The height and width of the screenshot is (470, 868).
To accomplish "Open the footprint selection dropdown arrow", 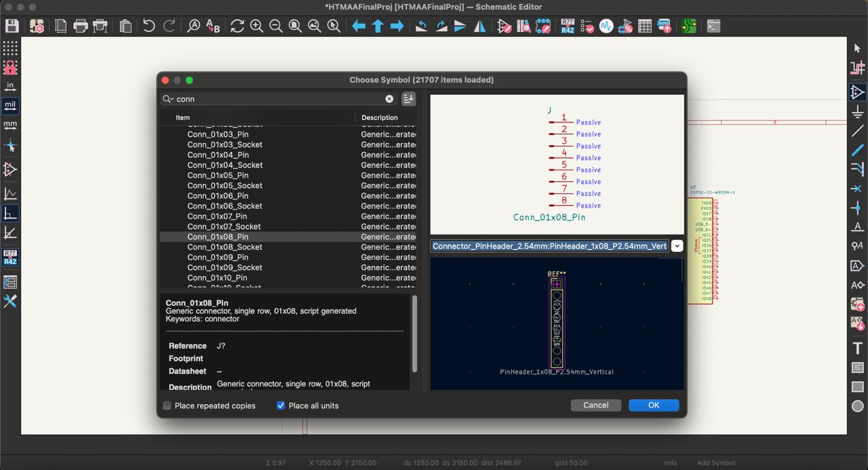I will coord(677,246).
